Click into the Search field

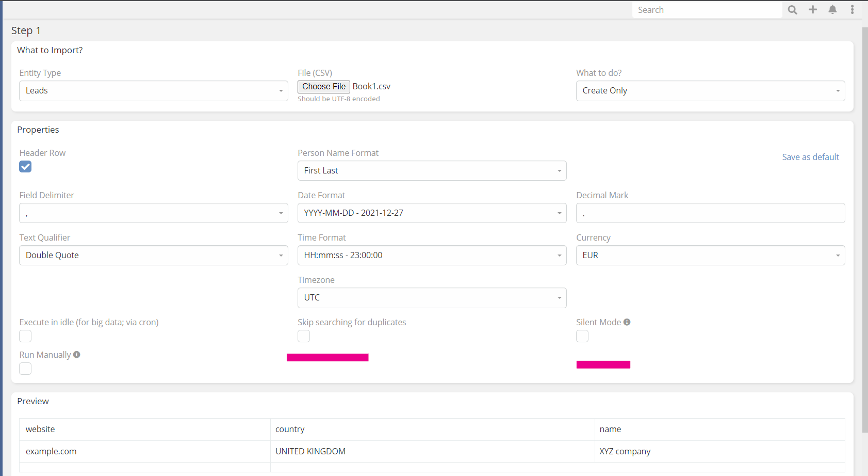click(707, 10)
